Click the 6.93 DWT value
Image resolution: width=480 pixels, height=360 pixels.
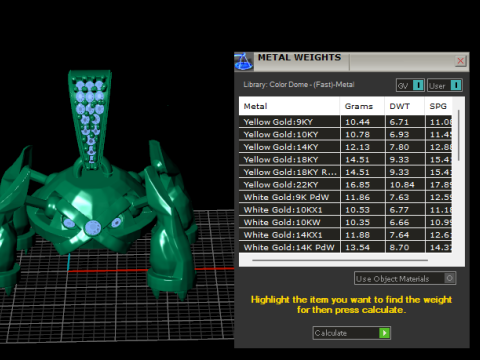point(399,135)
